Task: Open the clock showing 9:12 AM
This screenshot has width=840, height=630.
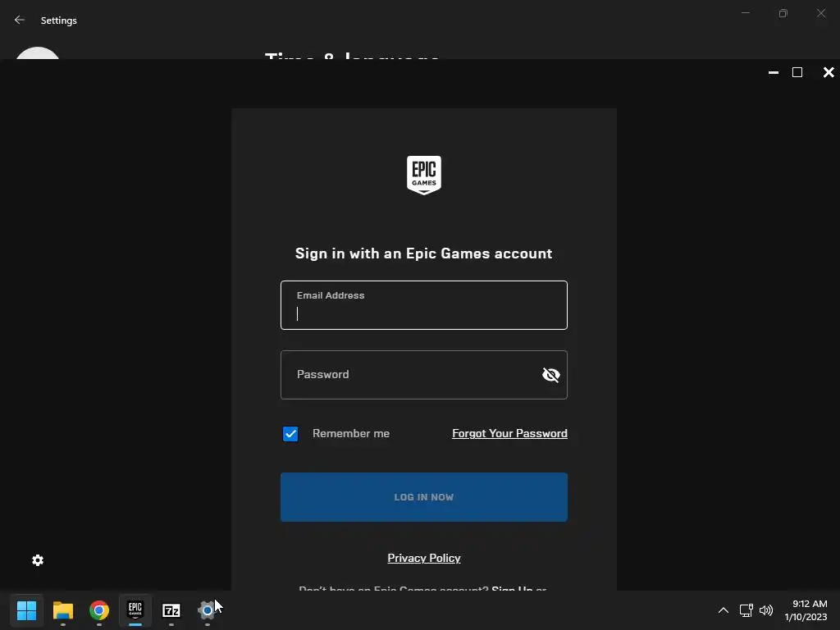Action: coord(806,610)
